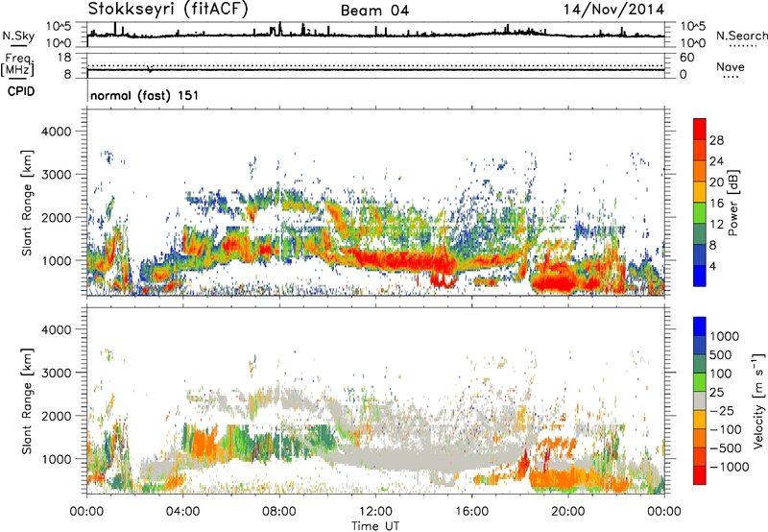Click the blue bottom of power colorbar
The image size is (768, 532).
click(x=700, y=276)
